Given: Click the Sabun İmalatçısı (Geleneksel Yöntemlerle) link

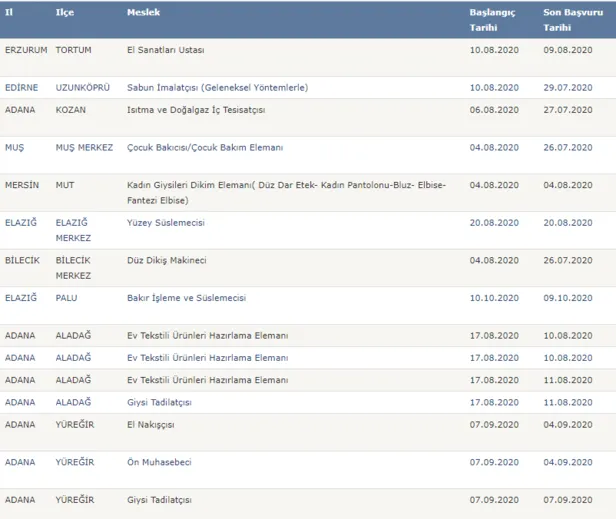Looking at the screenshot, I should point(217,87).
